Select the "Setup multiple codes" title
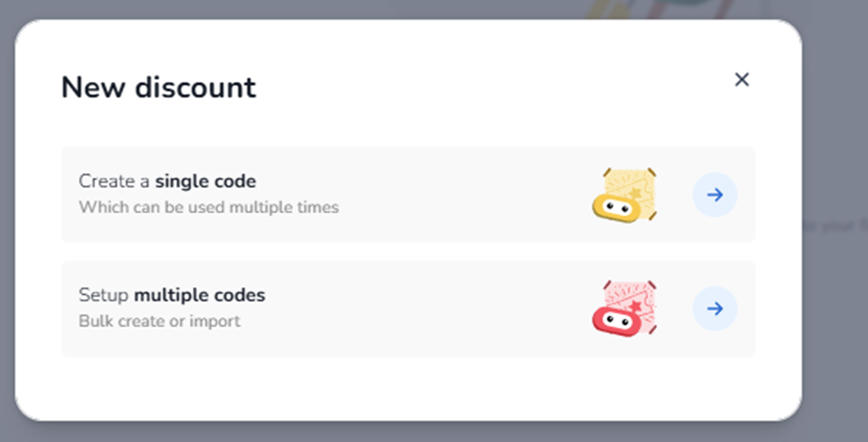Screen dimensions: 868x442 tap(172, 295)
